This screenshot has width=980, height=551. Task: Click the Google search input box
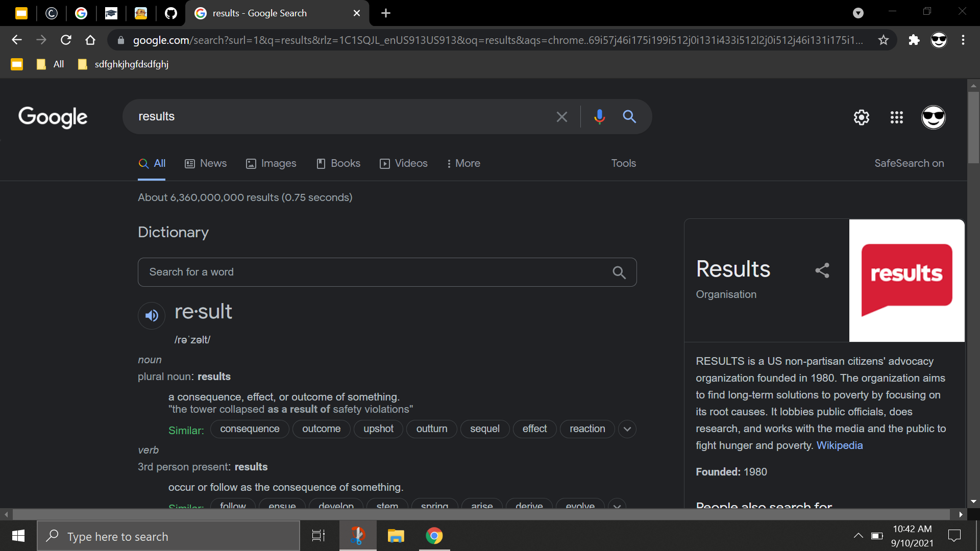click(x=342, y=117)
